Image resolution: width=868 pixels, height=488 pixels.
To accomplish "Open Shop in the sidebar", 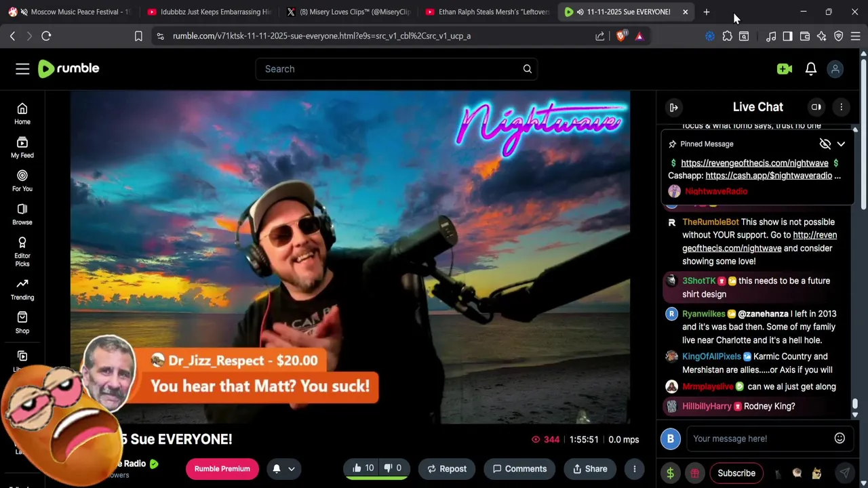I will 22,323.
